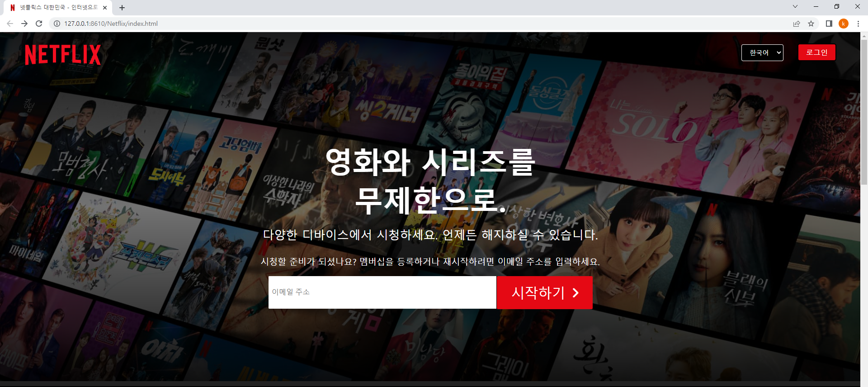Viewport: 868px width, 387px height.
Task: Click the 시작하기 button
Action: coord(545,292)
